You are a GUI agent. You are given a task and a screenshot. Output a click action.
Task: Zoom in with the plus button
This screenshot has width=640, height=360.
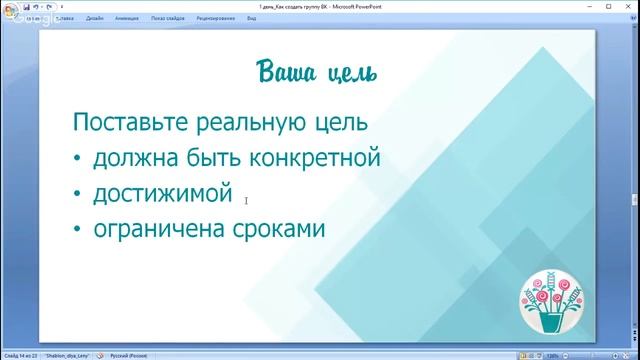(615, 356)
